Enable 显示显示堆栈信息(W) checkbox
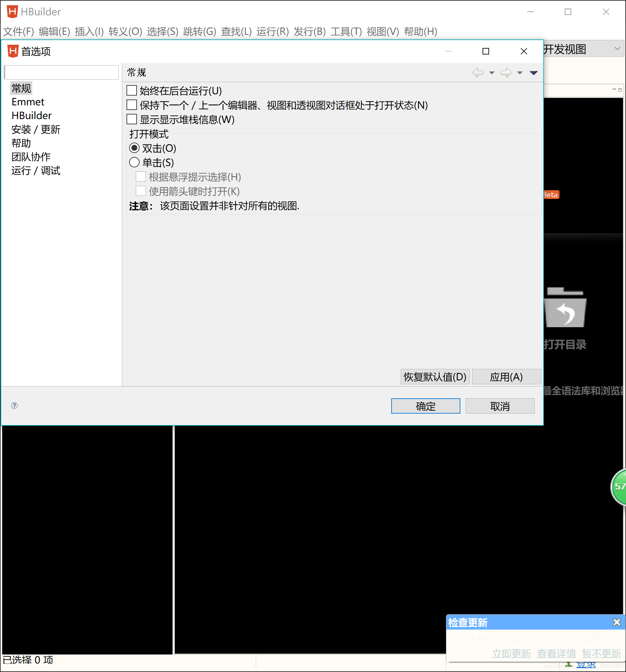Viewport: 626px width, 672px height. [131, 119]
